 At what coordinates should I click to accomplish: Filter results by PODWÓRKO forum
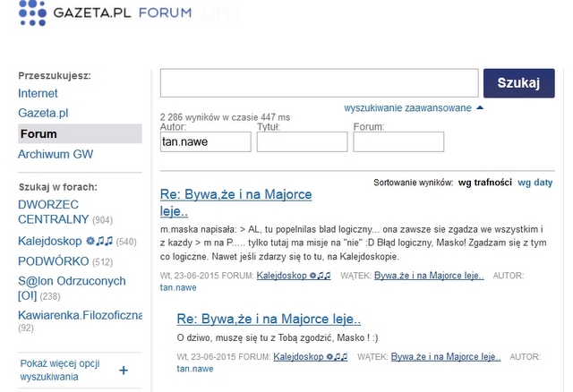pyautogui.click(x=52, y=261)
